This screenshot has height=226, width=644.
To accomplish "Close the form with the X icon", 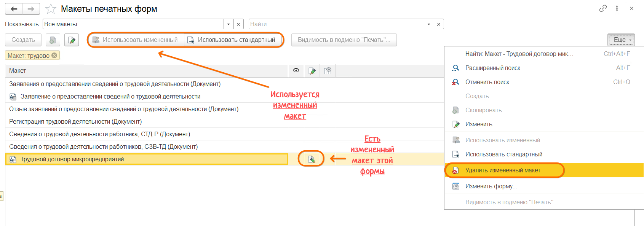I will pos(631,8).
